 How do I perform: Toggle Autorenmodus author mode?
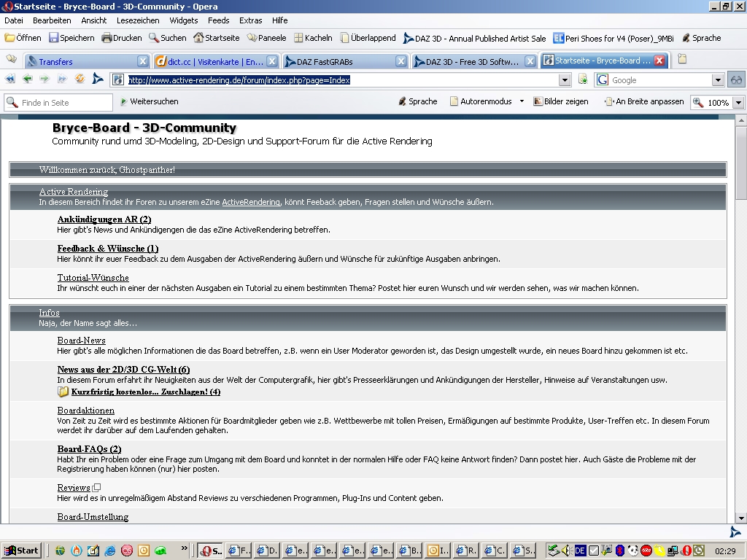coord(481,101)
